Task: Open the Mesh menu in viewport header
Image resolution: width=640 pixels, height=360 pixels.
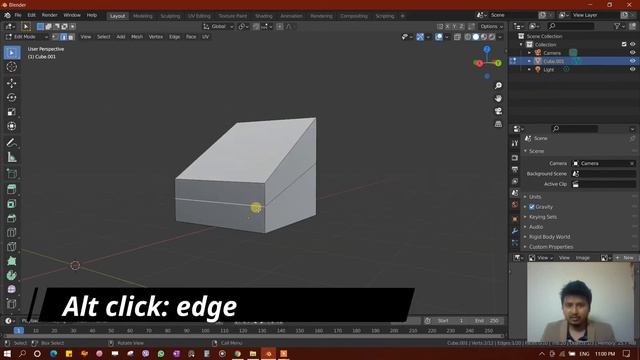Action: coord(137,37)
